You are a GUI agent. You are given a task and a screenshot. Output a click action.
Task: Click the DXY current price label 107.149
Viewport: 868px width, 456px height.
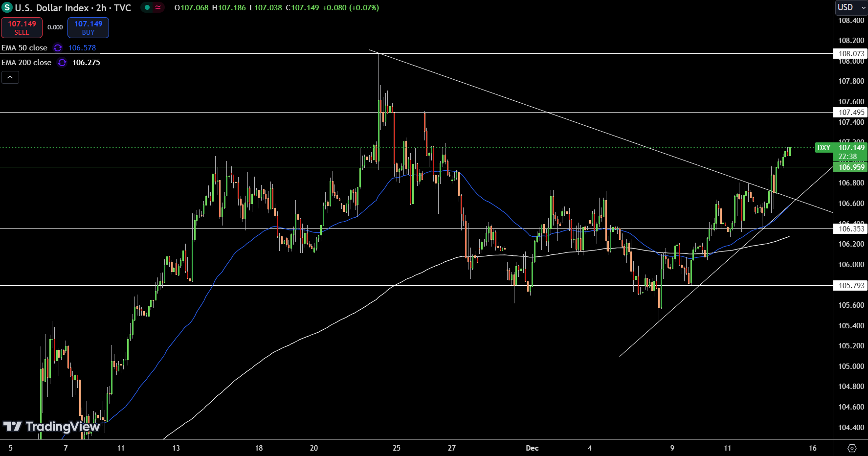[851, 148]
